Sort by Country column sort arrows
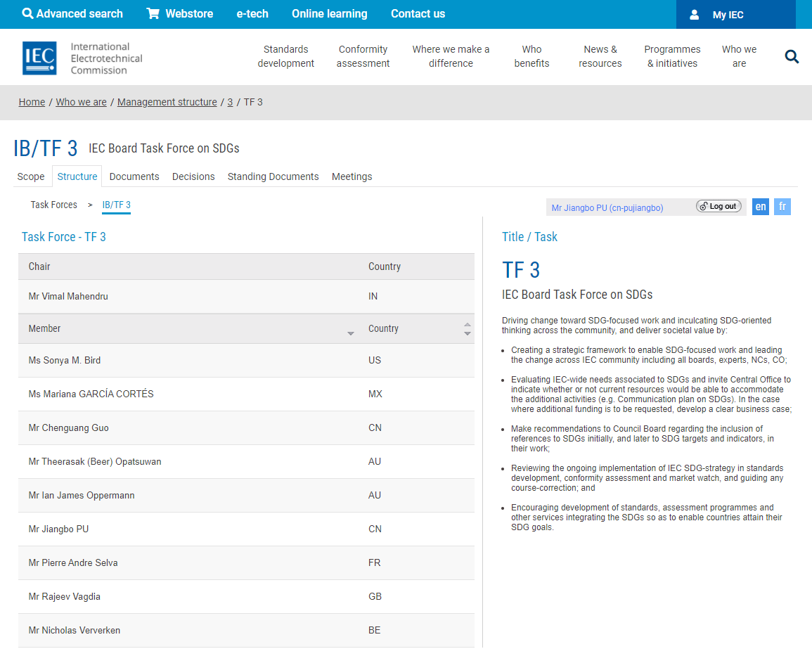The image size is (812, 656). coord(467,329)
